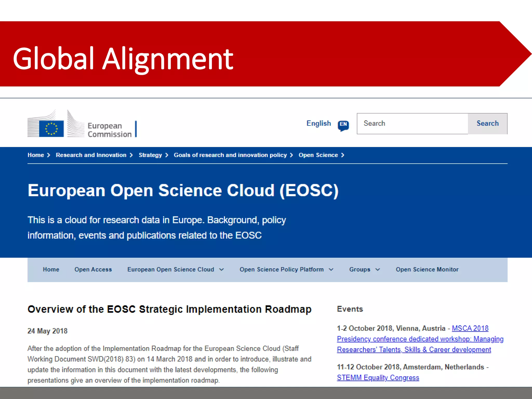Viewport: 532px width, 399px height.
Task: Open European Open Science Cloud menu item
Action: click(171, 270)
